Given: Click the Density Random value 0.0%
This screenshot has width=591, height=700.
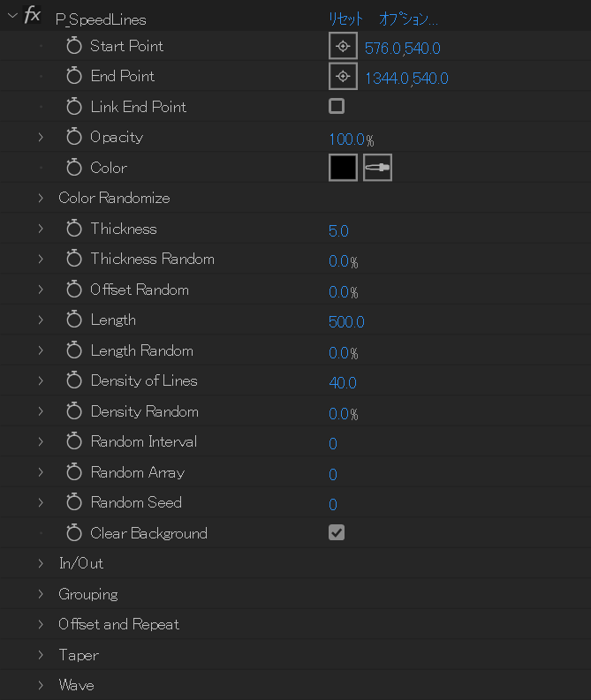Looking at the screenshot, I should (344, 414).
